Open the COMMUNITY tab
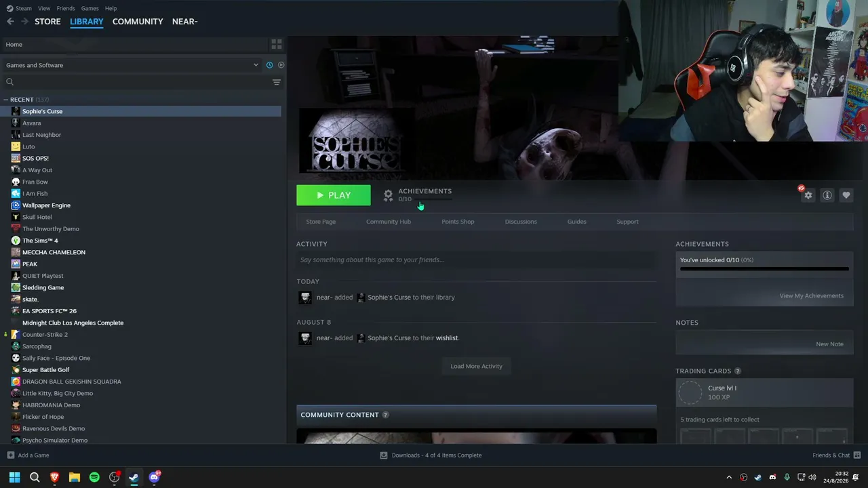868x488 pixels. 138,22
